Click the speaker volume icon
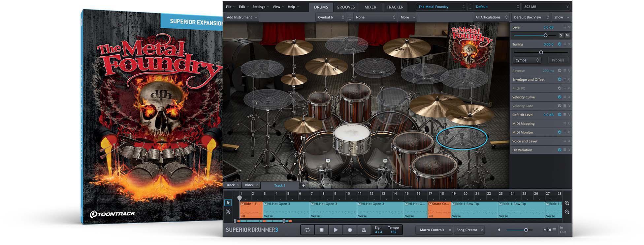This screenshot has height=245, width=644. (x=499, y=230)
